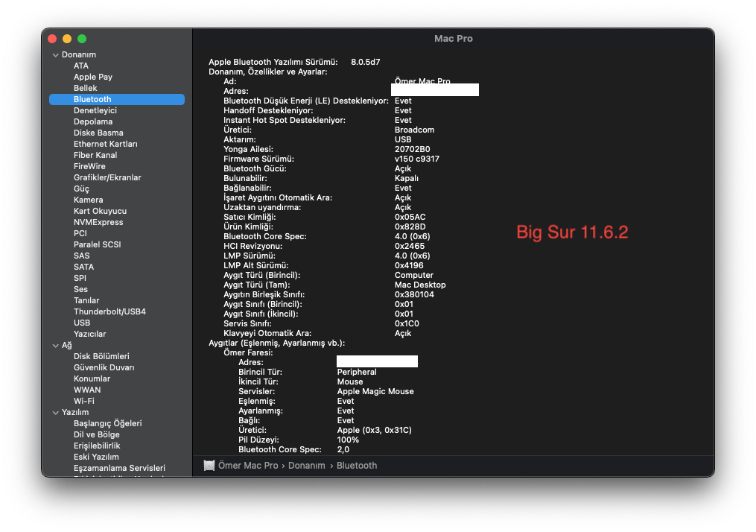This screenshot has height=532, width=756.
Task: Select Güvenlik Duvarı entry
Action: pos(104,367)
